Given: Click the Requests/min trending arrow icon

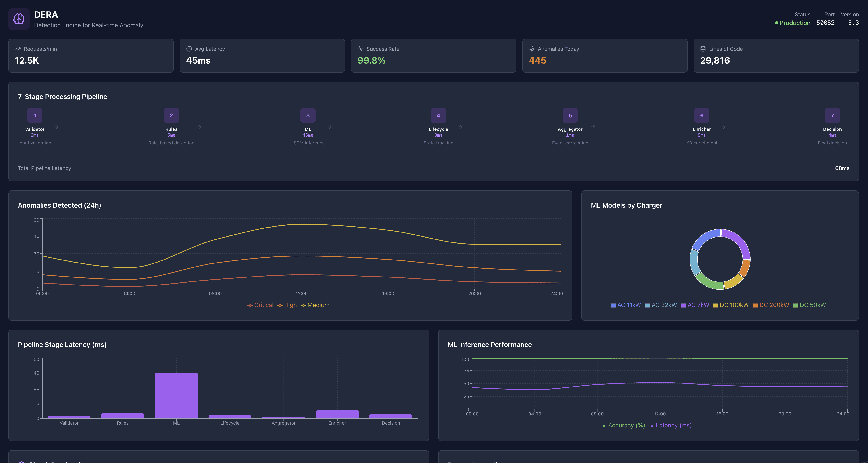Looking at the screenshot, I should (18, 49).
